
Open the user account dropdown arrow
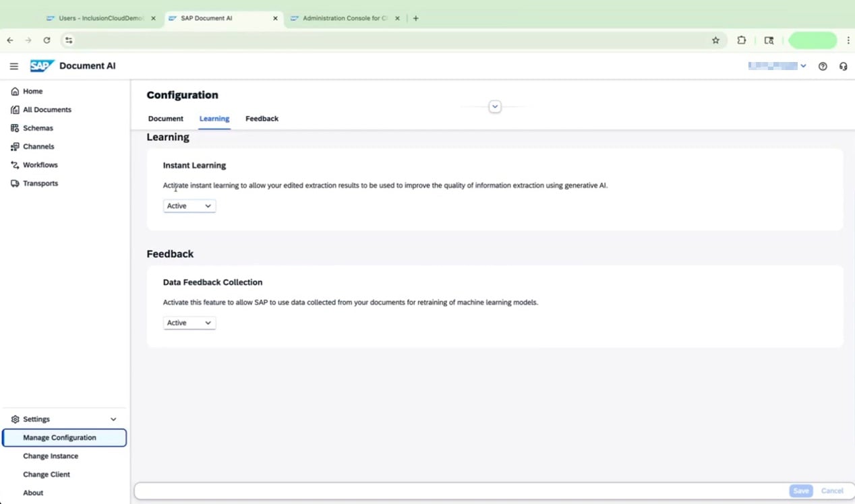coord(803,66)
